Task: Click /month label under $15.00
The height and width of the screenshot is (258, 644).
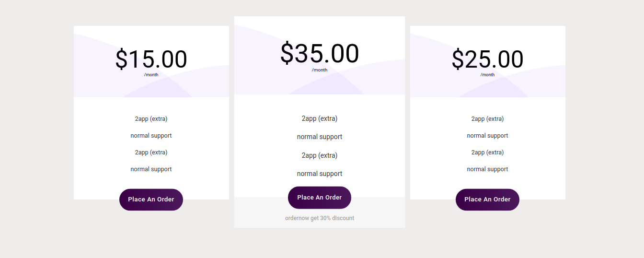Action: 151,75
